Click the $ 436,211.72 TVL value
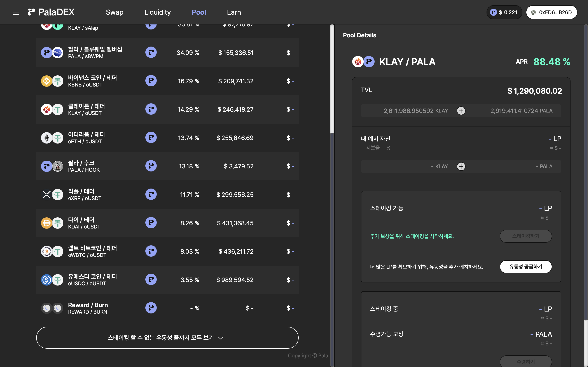The width and height of the screenshot is (588, 367). pyautogui.click(x=236, y=251)
